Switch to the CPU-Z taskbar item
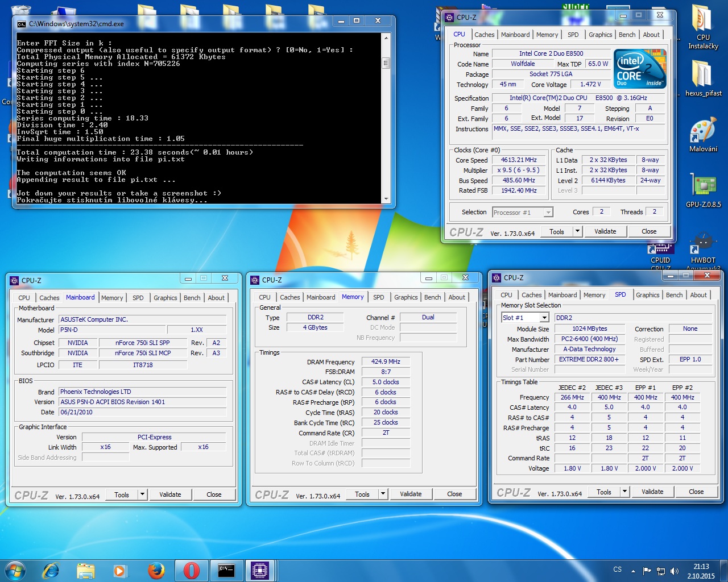This screenshot has height=582, width=728. point(260,571)
